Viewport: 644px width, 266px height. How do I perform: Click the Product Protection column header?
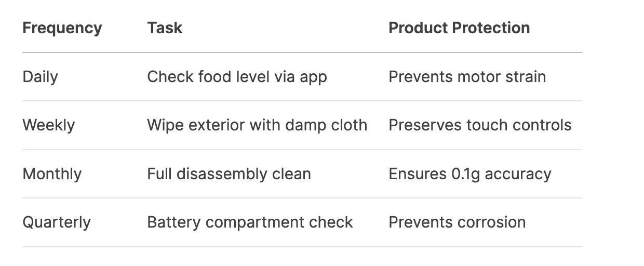tap(459, 28)
